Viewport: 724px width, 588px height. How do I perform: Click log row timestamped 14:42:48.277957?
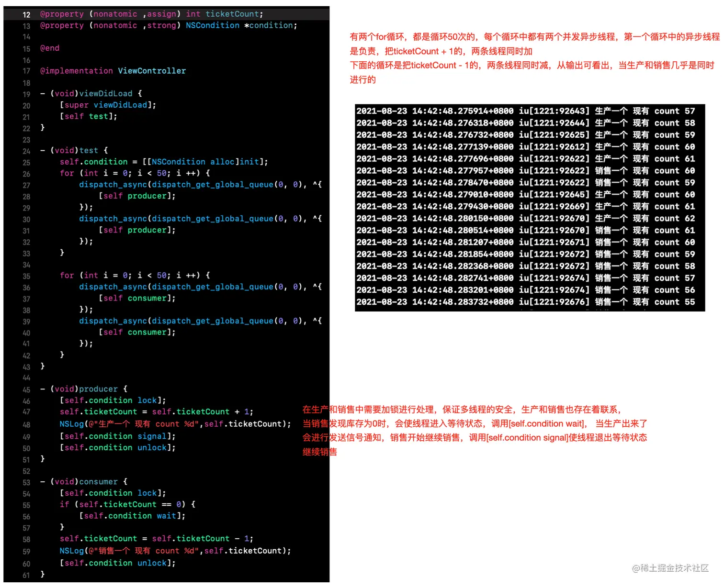[x=525, y=171]
